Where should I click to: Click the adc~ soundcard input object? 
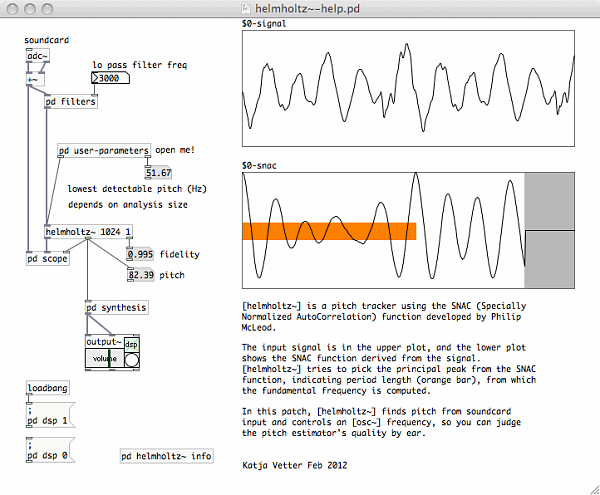(x=37, y=56)
